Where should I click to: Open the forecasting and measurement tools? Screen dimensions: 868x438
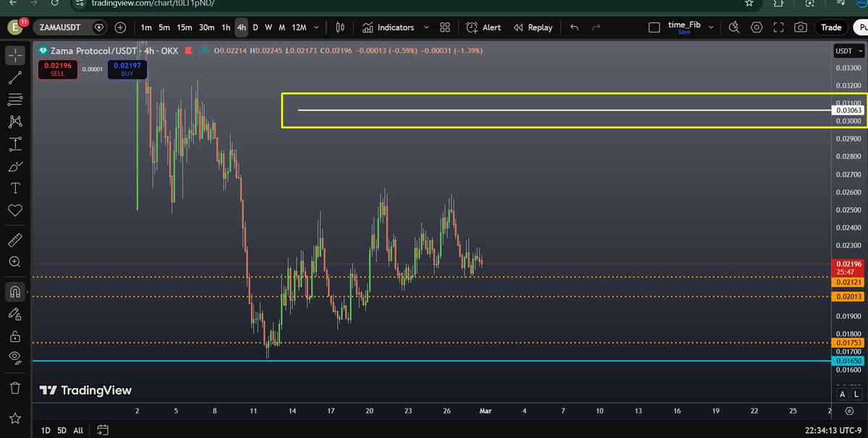pos(14,145)
